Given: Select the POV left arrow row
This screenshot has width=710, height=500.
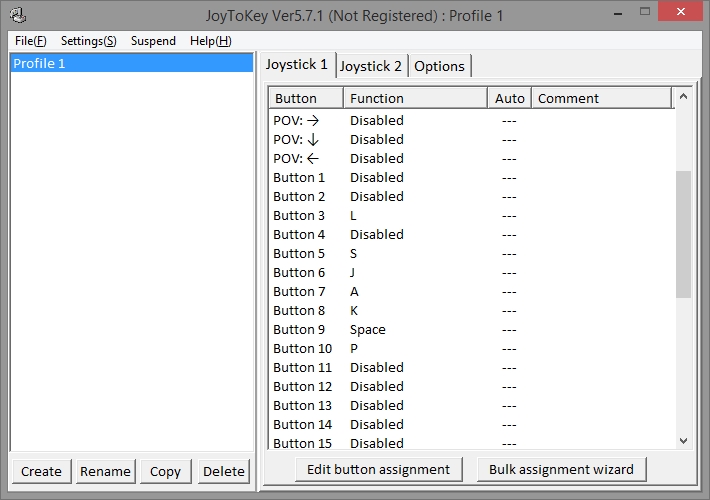Looking at the screenshot, I should [471, 159].
